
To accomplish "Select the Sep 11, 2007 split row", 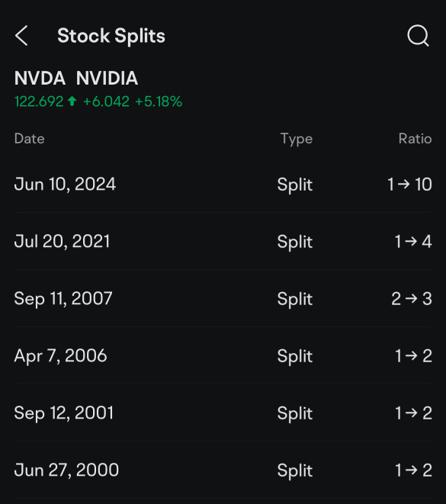I will [223, 298].
